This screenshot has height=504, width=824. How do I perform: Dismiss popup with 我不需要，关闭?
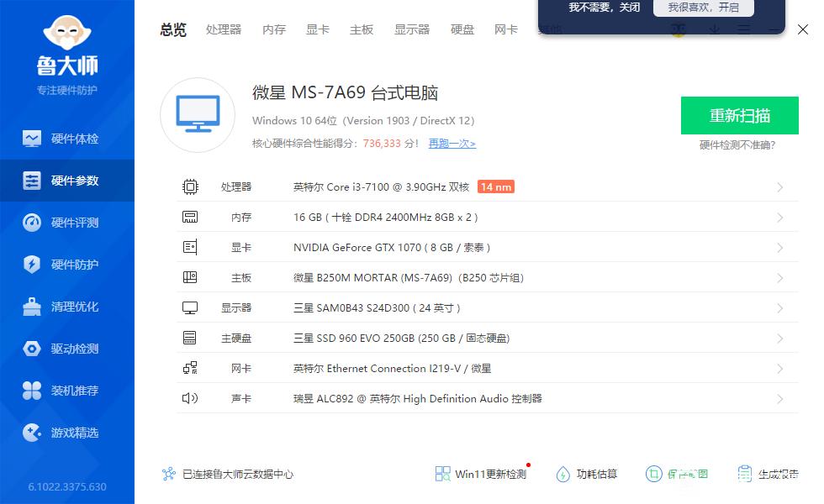click(x=605, y=8)
